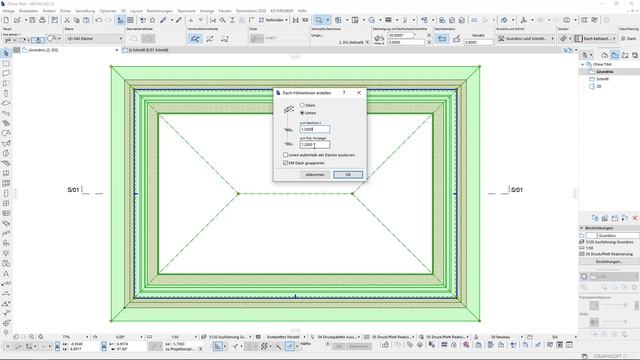This screenshot has height=360, width=640.
Task: Click the Abbrechen button in the dialog
Action: coord(315,175)
